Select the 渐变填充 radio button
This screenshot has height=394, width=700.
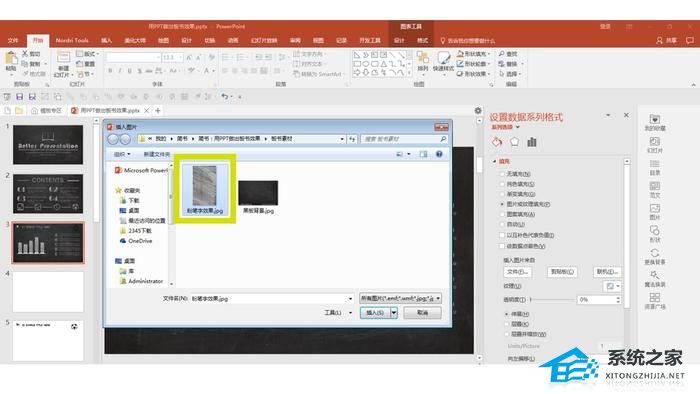(502, 194)
